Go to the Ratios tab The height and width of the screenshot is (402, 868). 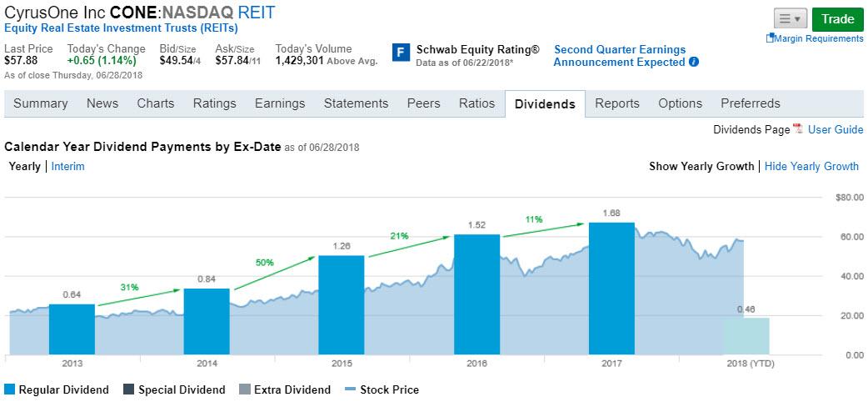tap(476, 103)
